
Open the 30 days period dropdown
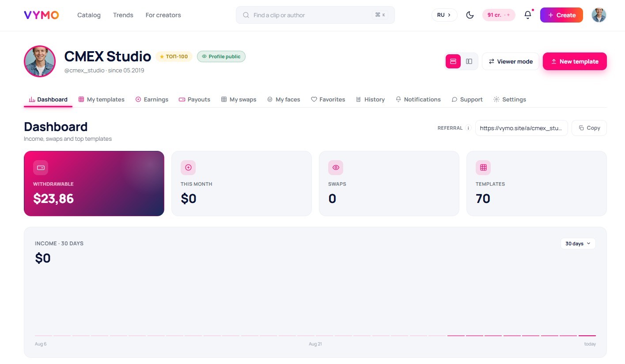578,244
